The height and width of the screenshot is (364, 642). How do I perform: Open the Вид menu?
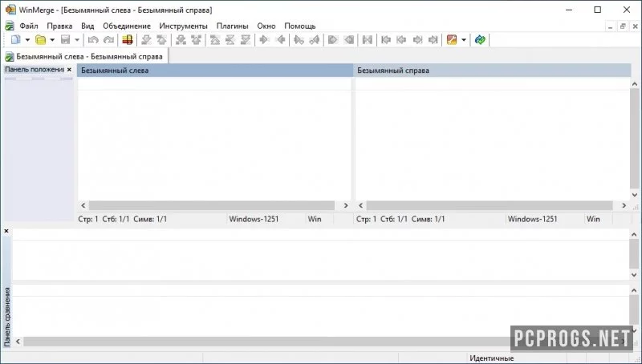pyautogui.click(x=87, y=26)
